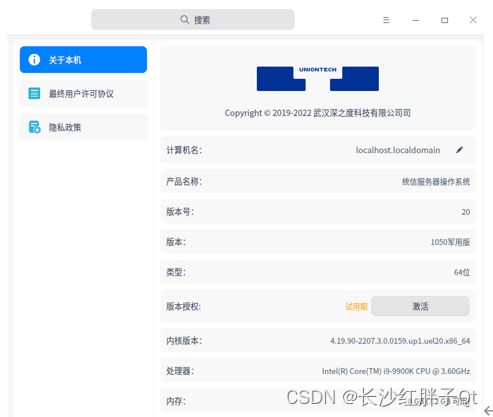This screenshot has height=417, width=493.
Task: Click the 激活 activation button
Action: [420, 306]
